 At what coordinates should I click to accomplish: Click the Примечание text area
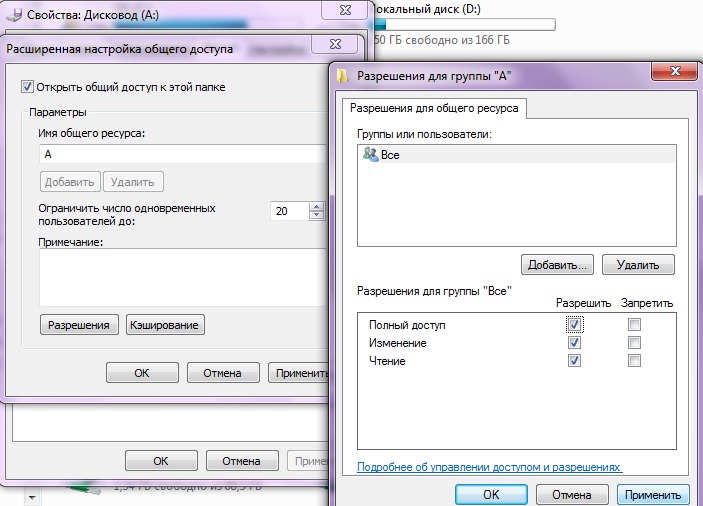(x=184, y=278)
